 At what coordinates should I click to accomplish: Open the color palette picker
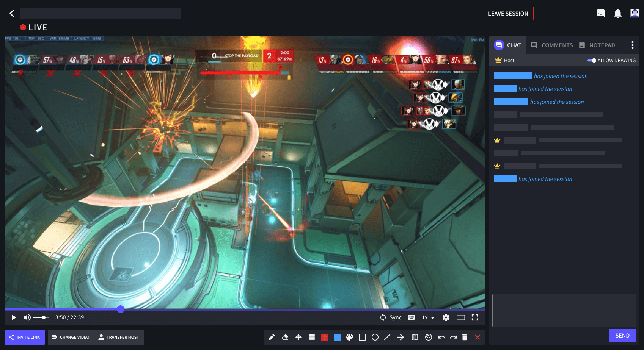point(350,337)
